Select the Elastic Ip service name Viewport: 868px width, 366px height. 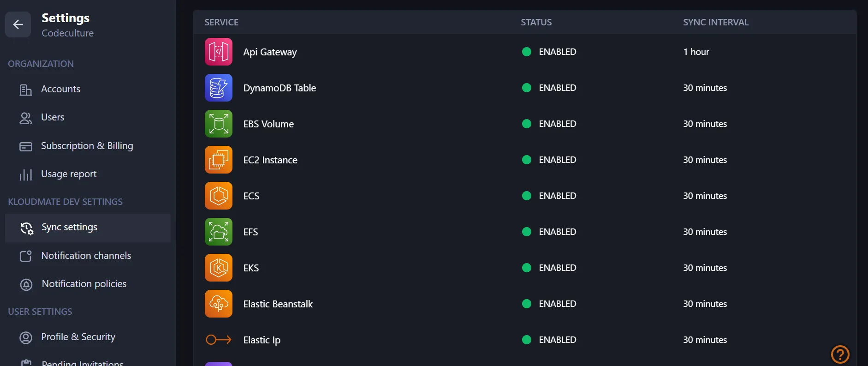point(262,340)
